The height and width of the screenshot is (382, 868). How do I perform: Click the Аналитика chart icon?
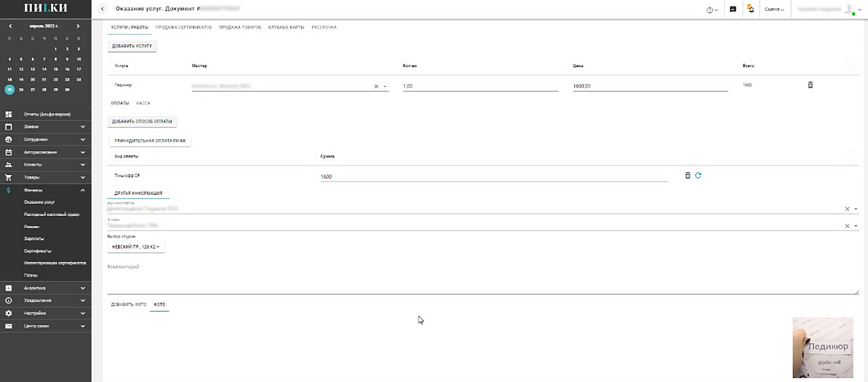click(x=9, y=288)
